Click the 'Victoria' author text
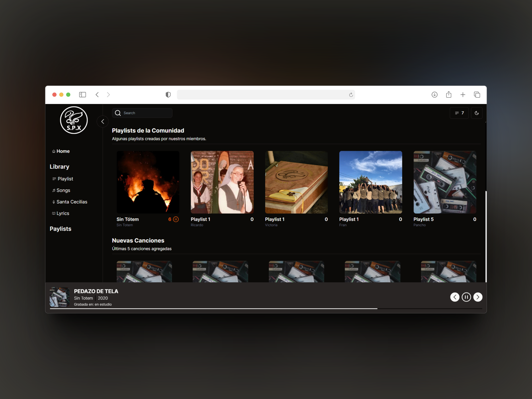532x399 pixels. [271, 225]
